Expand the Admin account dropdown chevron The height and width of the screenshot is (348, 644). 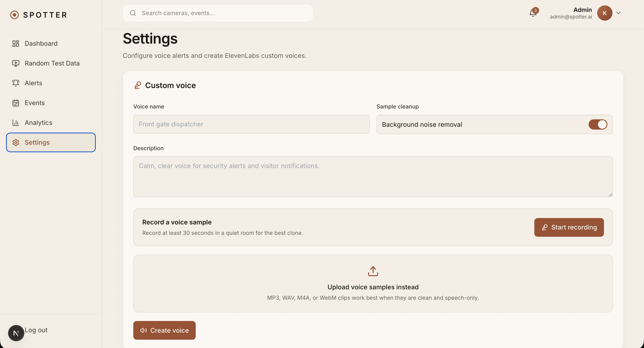coord(618,13)
